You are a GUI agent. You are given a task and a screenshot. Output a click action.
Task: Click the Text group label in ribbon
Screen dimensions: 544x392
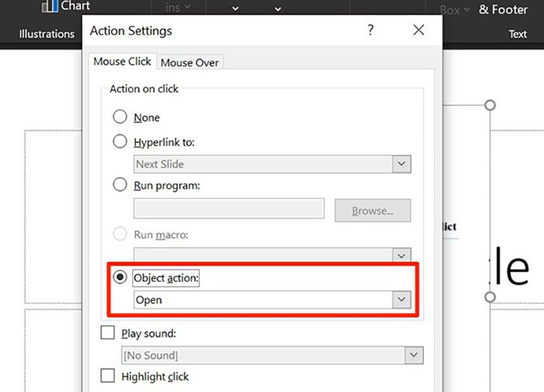tap(517, 34)
